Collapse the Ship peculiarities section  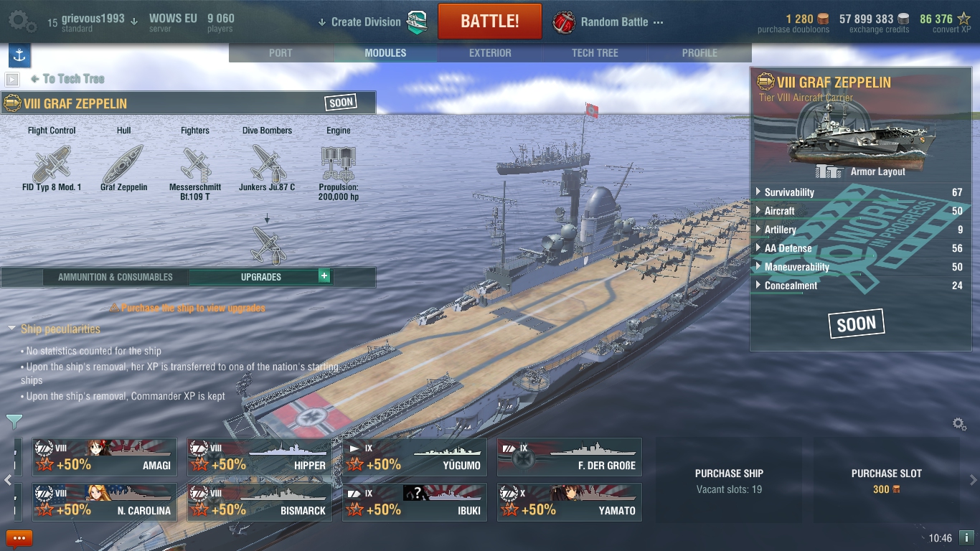[x=55, y=329]
